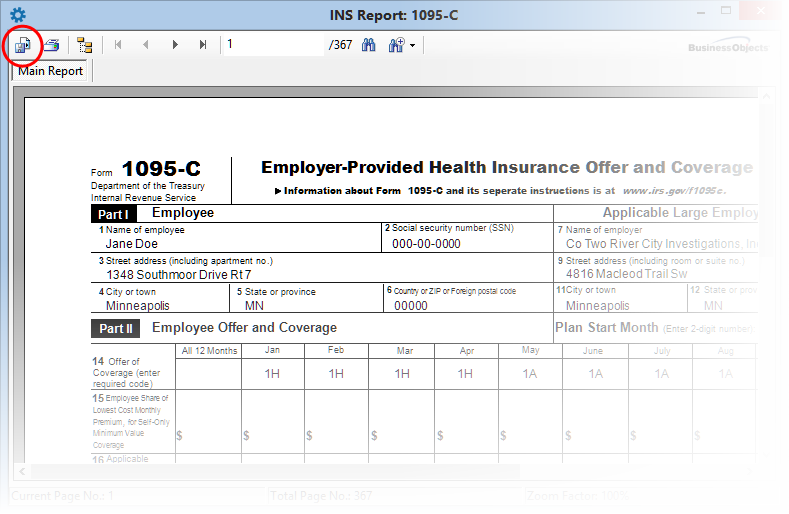Click the total pages '/367' text
The height and width of the screenshot is (514, 789).
(340, 45)
